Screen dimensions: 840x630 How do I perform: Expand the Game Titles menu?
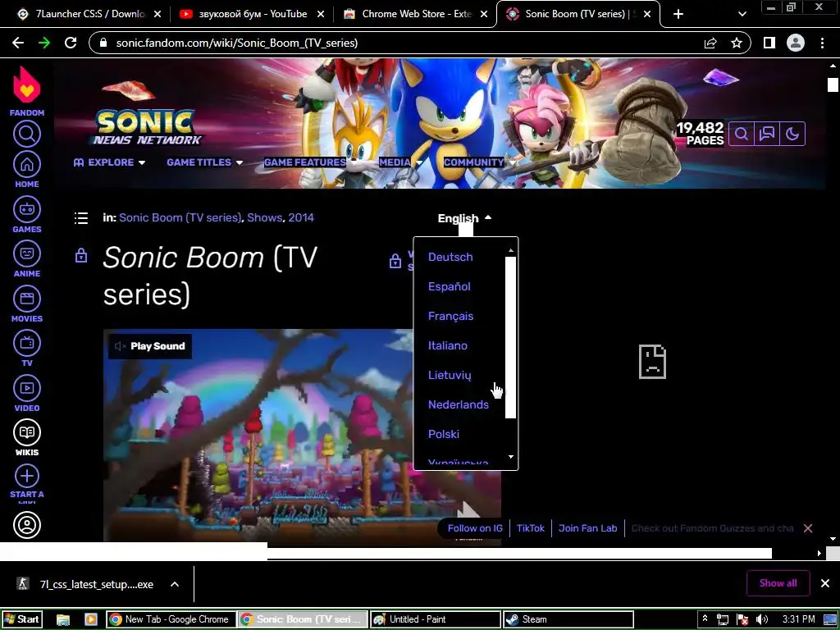point(204,162)
